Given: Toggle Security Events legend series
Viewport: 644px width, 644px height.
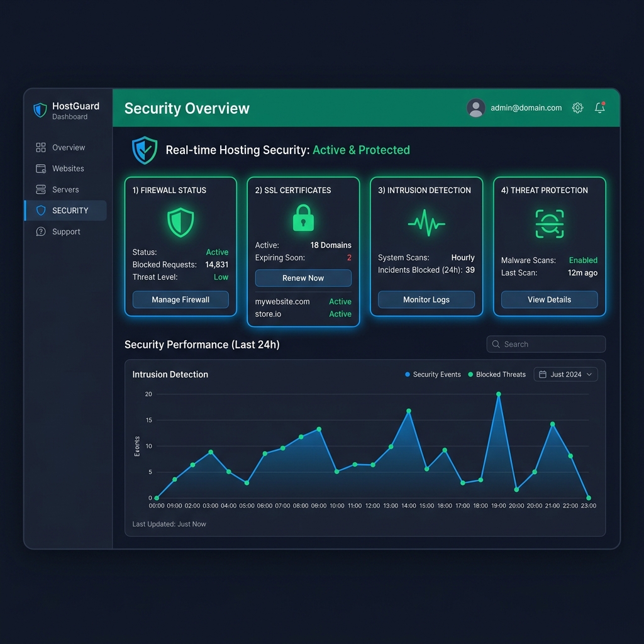Looking at the screenshot, I should click(x=433, y=374).
